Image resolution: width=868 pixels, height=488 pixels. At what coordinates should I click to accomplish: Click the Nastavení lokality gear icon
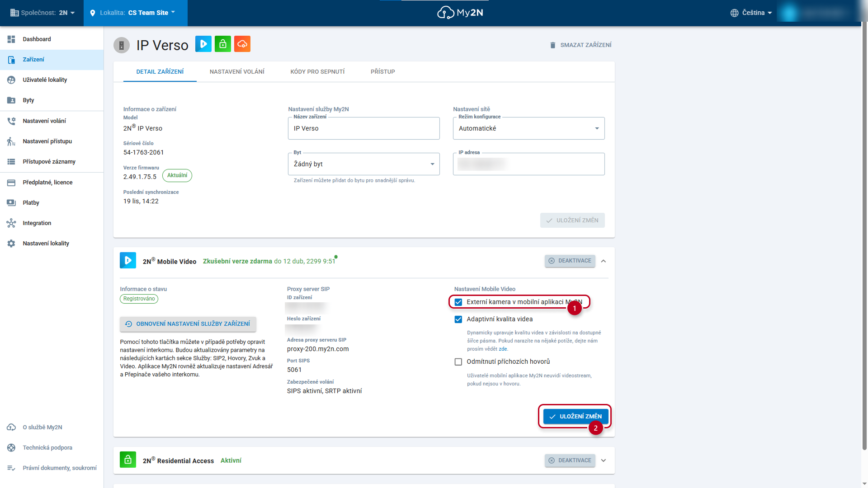[11, 244]
